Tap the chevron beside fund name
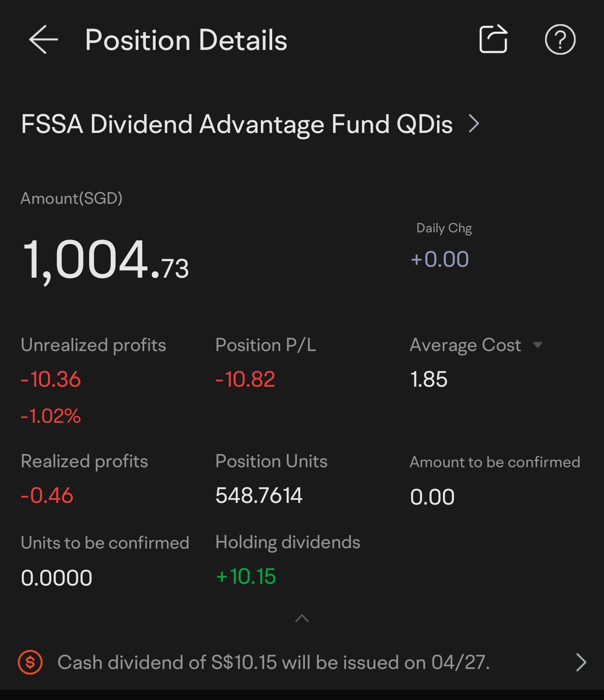Viewport: 604px width, 700px height. (x=474, y=124)
